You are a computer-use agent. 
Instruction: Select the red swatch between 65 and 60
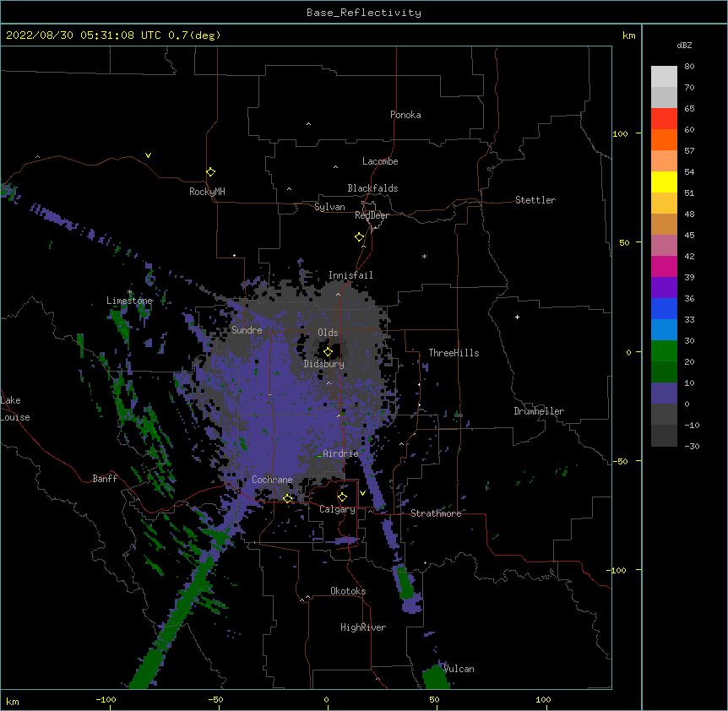(x=664, y=118)
